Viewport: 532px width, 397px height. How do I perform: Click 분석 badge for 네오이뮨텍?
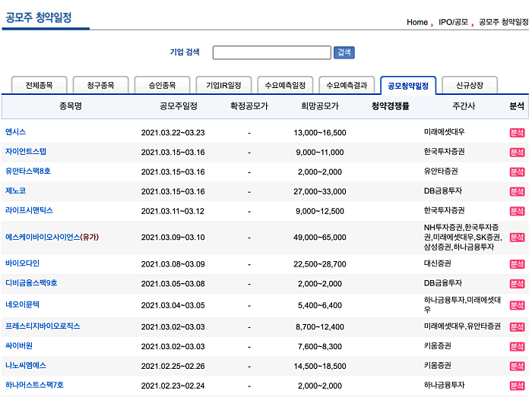(517, 306)
